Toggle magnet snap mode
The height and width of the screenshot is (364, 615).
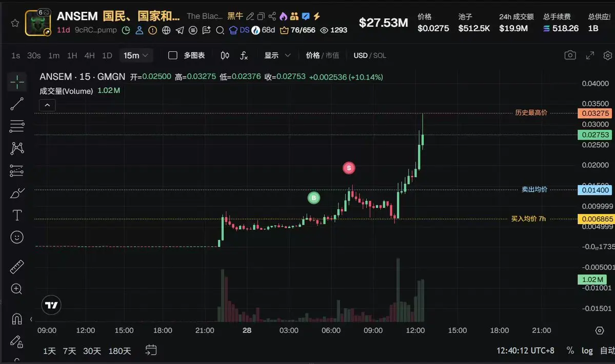tap(17, 319)
